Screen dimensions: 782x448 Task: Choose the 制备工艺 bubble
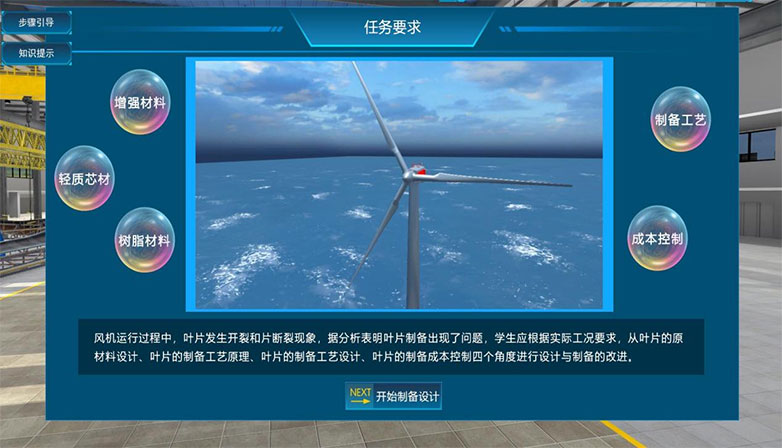(x=680, y=119)
